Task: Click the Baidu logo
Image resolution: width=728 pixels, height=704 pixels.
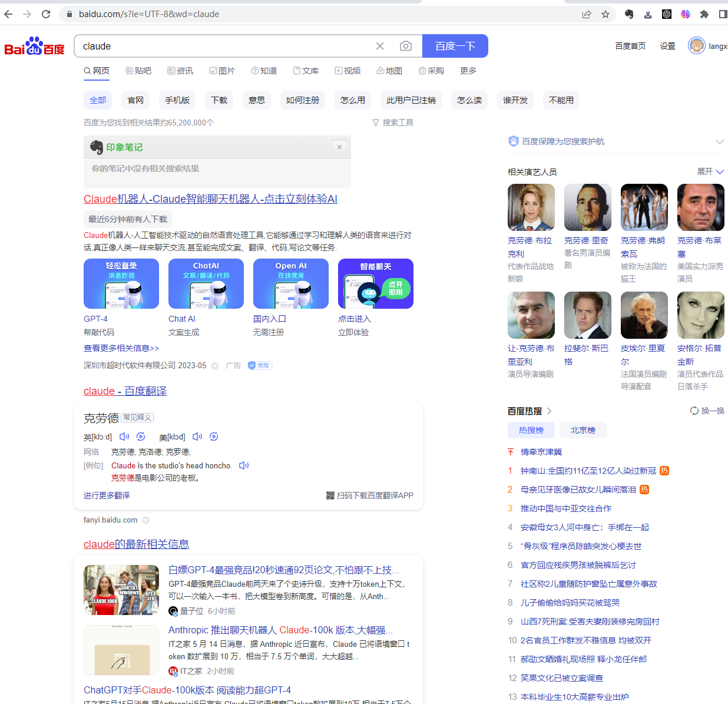Action: (35, 46)
